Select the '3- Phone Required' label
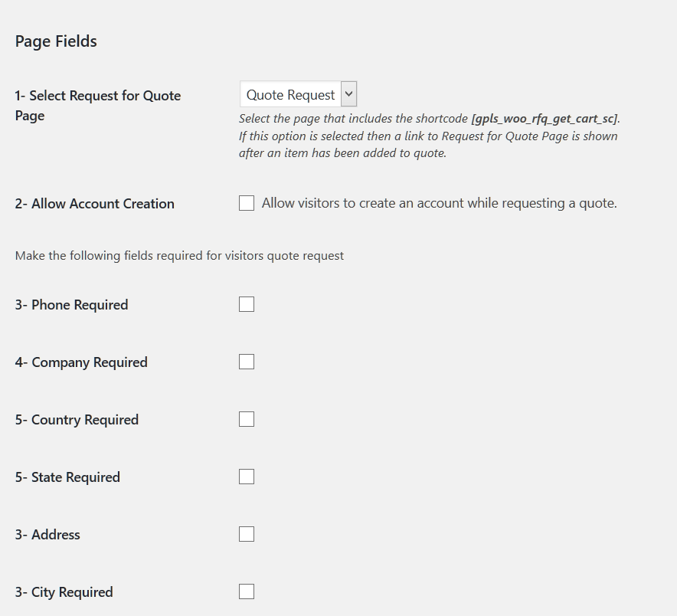The height and width of the screenshot is (616, 677). (x=72, y=304)
